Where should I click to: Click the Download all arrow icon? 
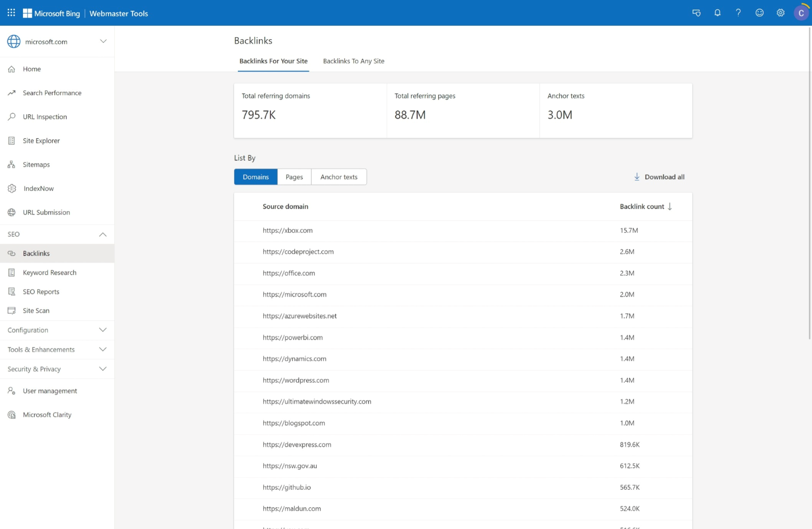[637, 177]
